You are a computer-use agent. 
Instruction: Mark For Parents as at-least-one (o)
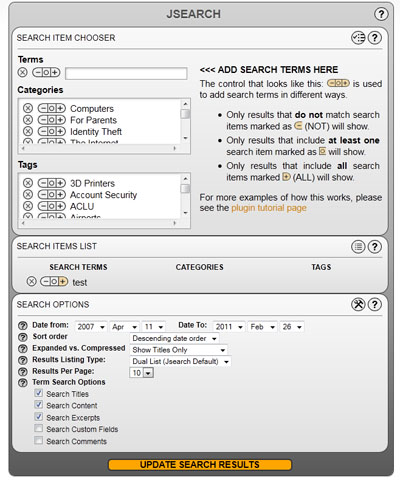click(x=52, y=120)
